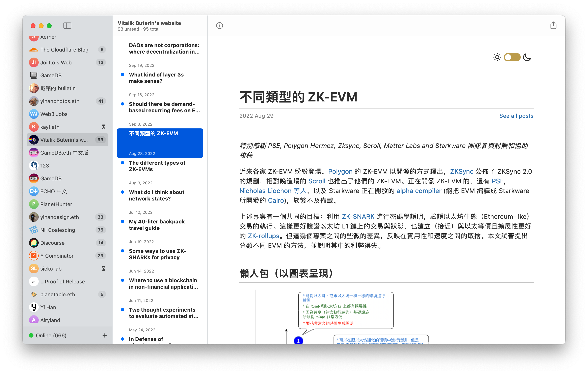The image size is (588, 374).
Task: Select 'The different types of ZK-EVMs' post
Action: [157, 166]
